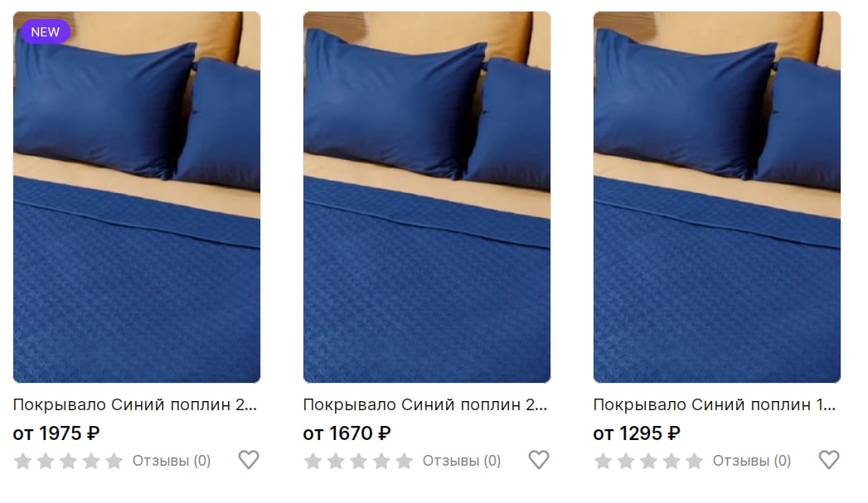The height and width of the screenshot is (503, 868).
Task: Open the first blue bedspread image
Action: click(137, 197)
